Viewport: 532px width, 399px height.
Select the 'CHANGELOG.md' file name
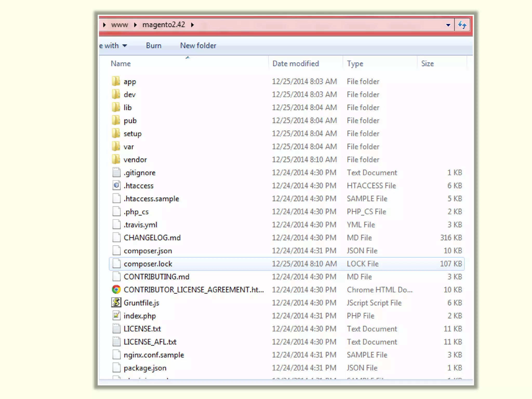click(x=152, y=238)
